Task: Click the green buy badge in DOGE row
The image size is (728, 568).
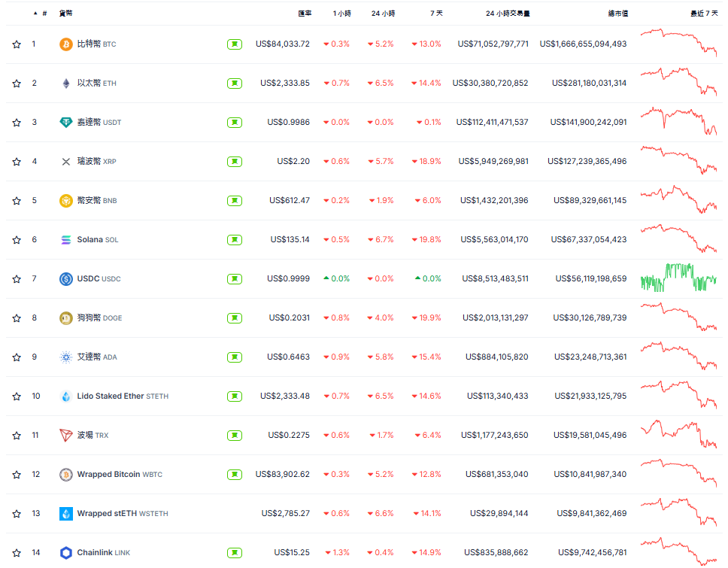Action: (235, 318)
